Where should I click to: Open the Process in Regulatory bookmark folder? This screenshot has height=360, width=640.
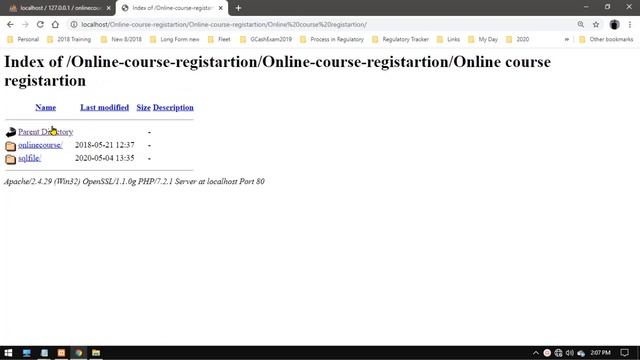click(x=332, y=39)
